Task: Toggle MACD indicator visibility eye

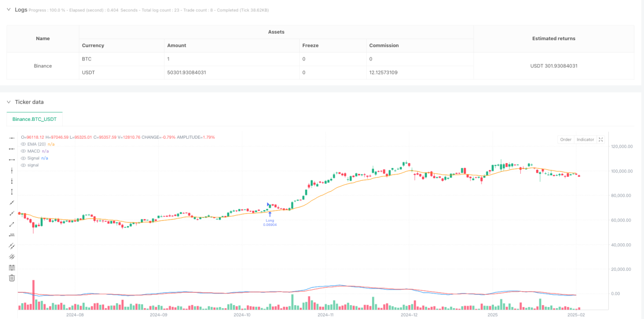Action: [23, 151]
